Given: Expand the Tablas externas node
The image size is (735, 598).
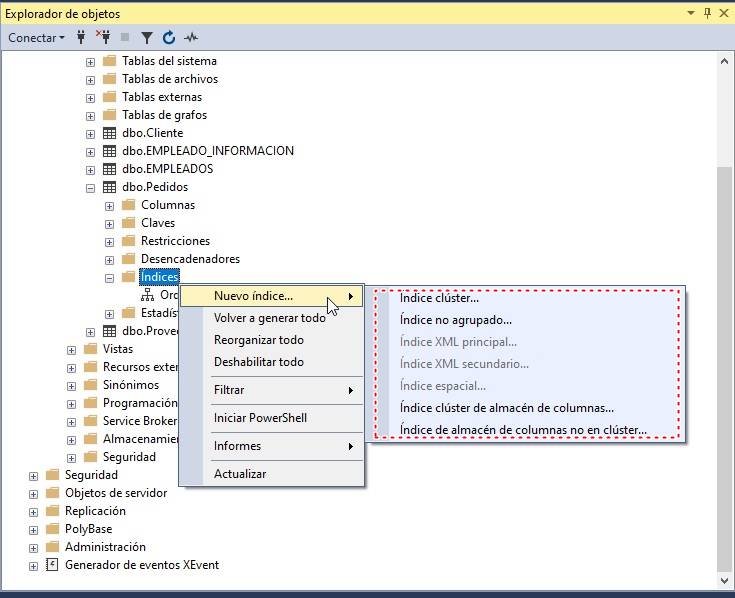Looking at the screenshot, I should pos(90,98).
